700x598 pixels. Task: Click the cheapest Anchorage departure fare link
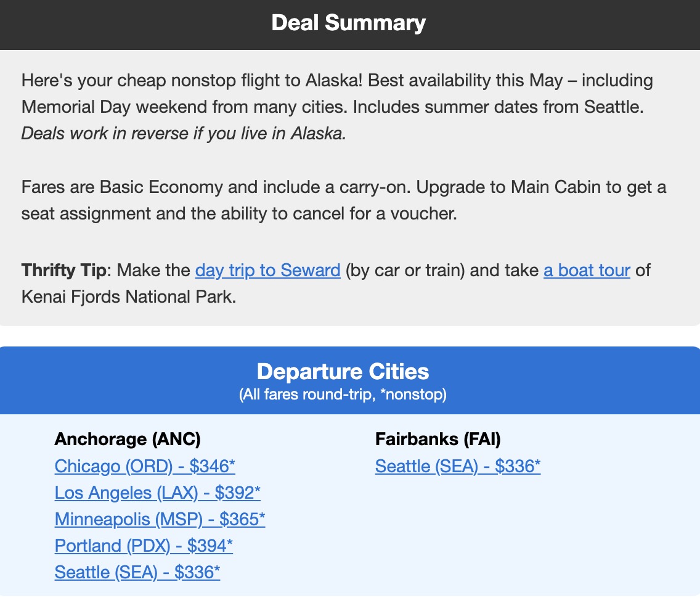point(137,572)
